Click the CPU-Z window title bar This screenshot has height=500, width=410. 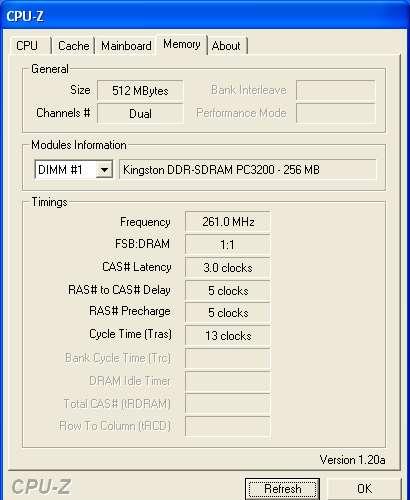click(205, 16)
